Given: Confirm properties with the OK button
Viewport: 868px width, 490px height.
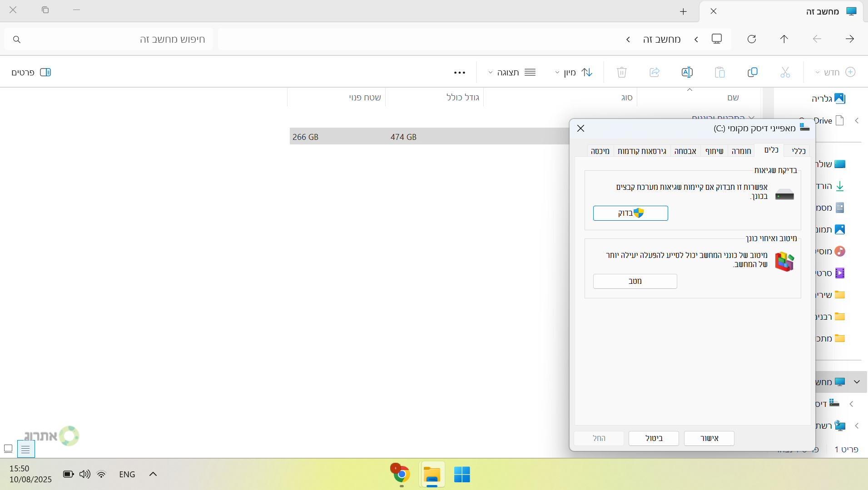Looking at the screenshot, I should tap(709, 438).
